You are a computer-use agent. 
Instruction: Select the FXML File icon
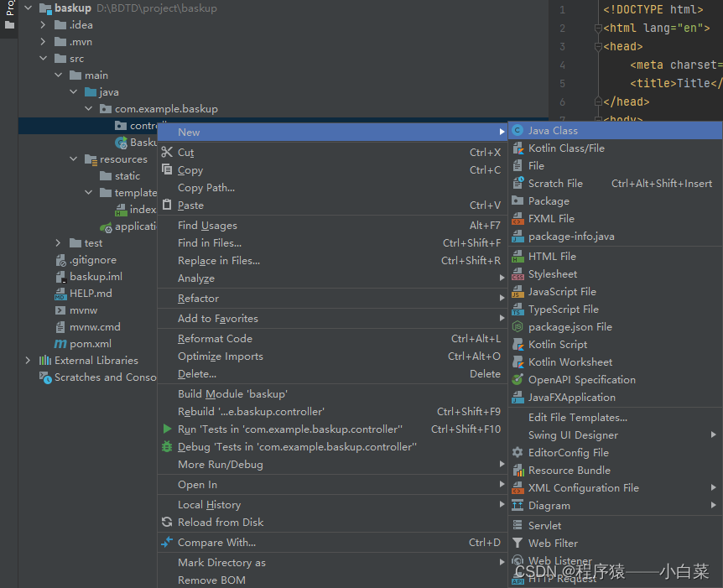tap(518, 219)
